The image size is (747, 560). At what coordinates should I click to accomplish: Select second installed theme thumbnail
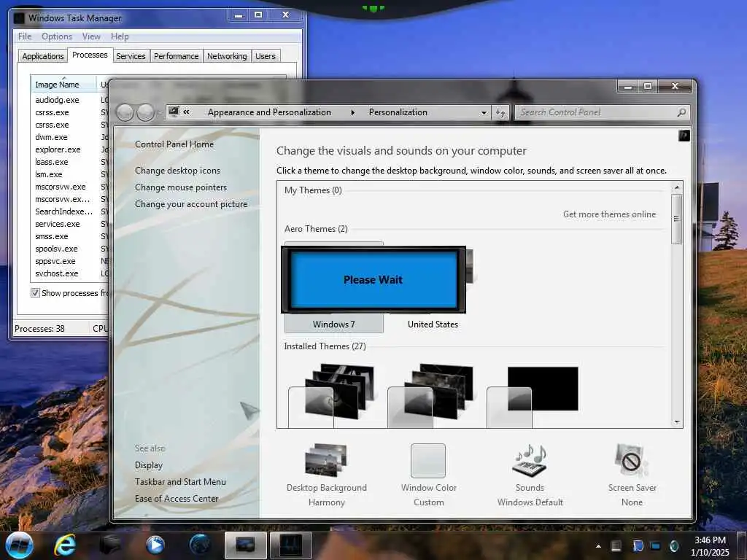(x=432, y=395)
